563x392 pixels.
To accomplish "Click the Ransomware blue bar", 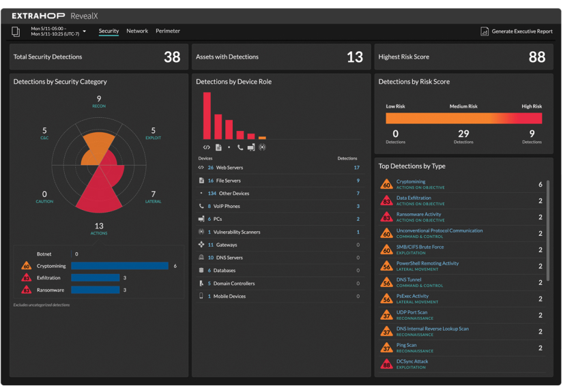I will pos(95,290).
